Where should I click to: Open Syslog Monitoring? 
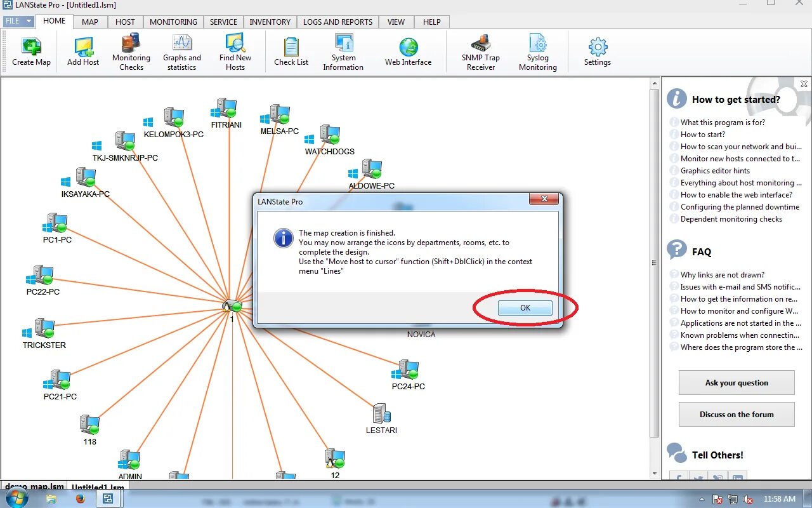pyautogui.click(x=538, y=52)
